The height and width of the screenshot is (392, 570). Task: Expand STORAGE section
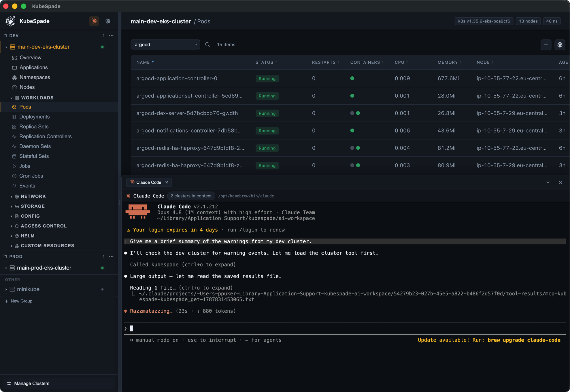12,206
